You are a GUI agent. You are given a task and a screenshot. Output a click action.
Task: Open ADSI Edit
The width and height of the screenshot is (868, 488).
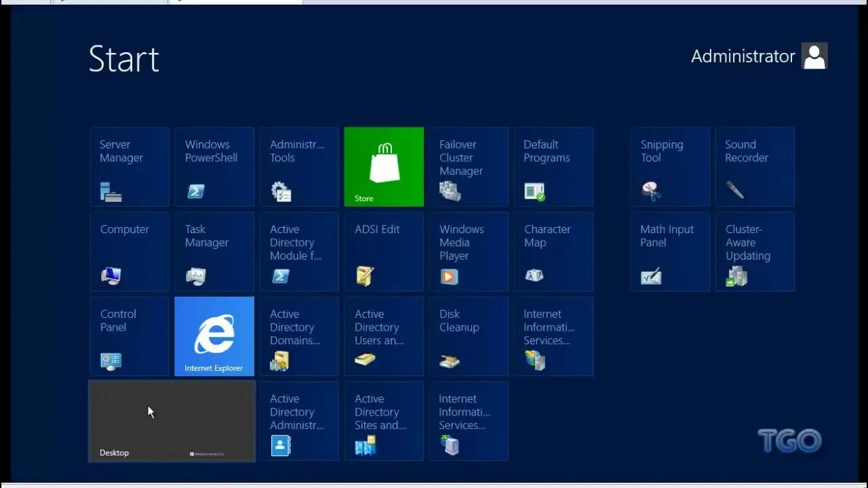[383, 251]
